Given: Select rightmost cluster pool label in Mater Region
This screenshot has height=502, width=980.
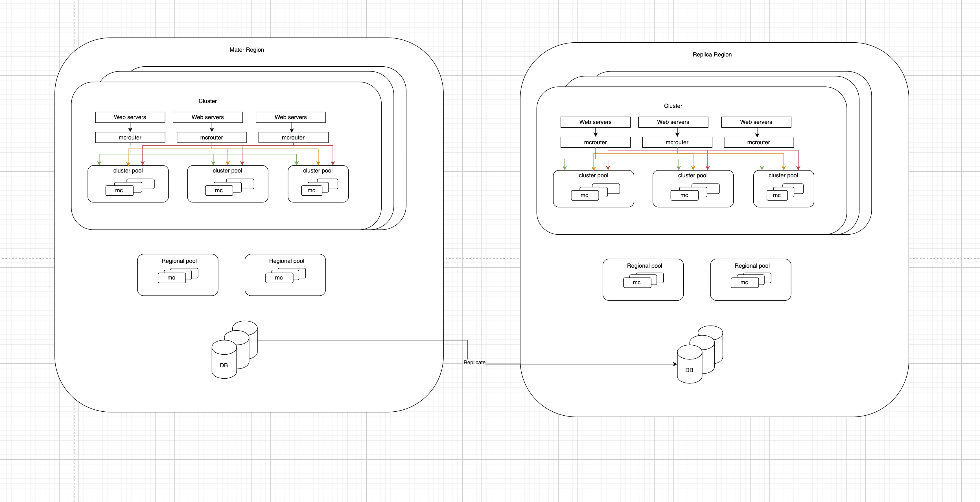Looking at the screenshot, I should pos(318,171).
